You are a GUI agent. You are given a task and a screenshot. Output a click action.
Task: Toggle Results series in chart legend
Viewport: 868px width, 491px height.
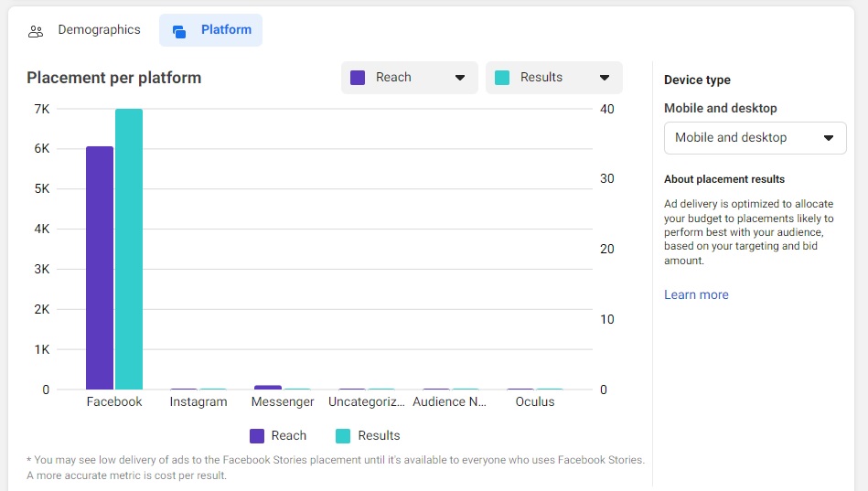368,436
